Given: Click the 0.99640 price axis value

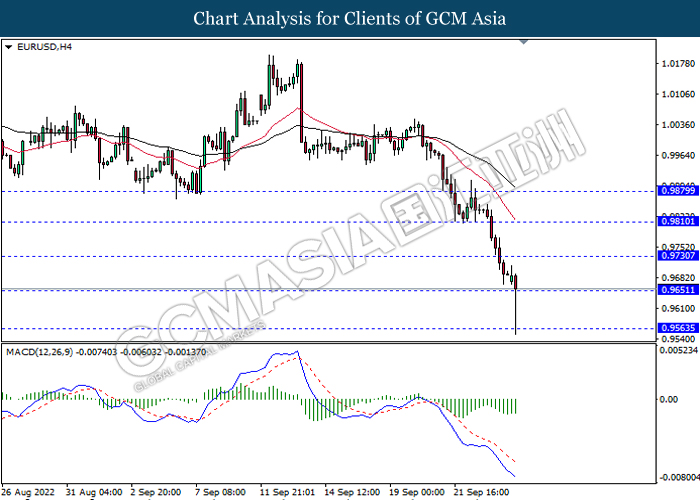Looking at the screenshot, I should point(678,155).
